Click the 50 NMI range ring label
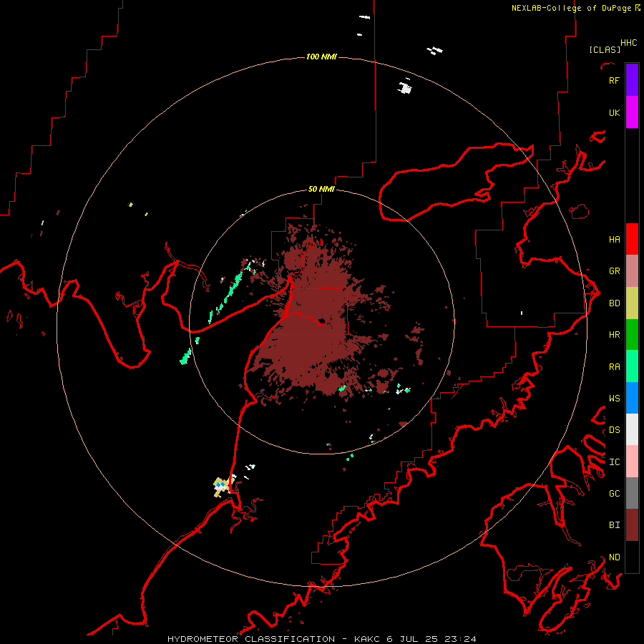Image resolution: width=644 pixels, height=644 pixels. (x=321, y=190)
